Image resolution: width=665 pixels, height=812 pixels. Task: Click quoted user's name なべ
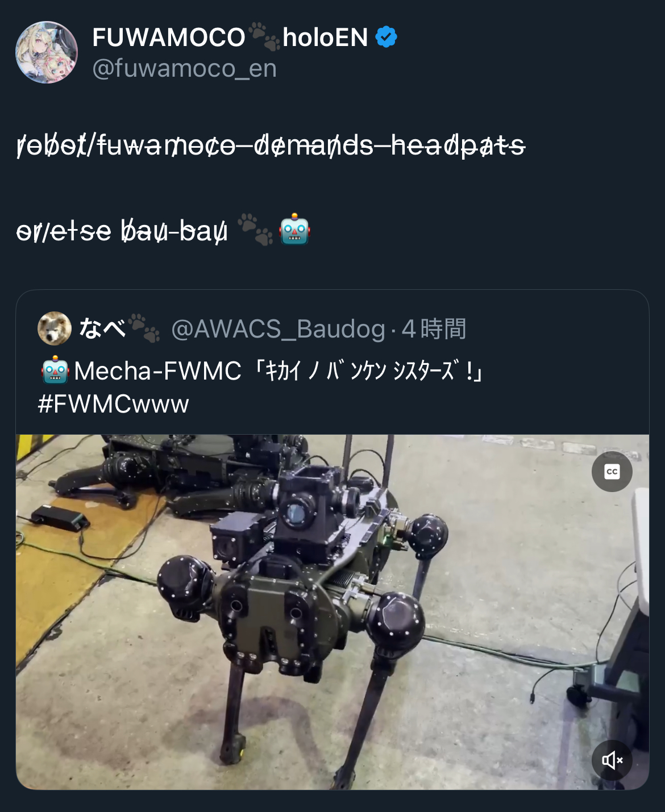[102, 328]
